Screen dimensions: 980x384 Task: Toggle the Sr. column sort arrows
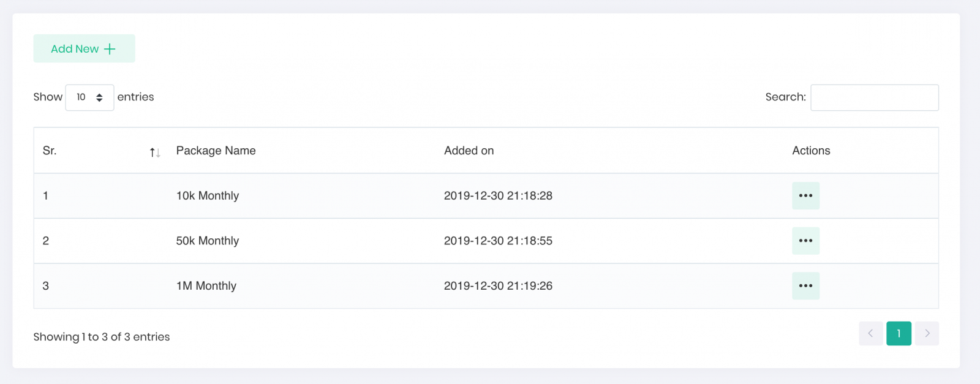pos(155,152)
